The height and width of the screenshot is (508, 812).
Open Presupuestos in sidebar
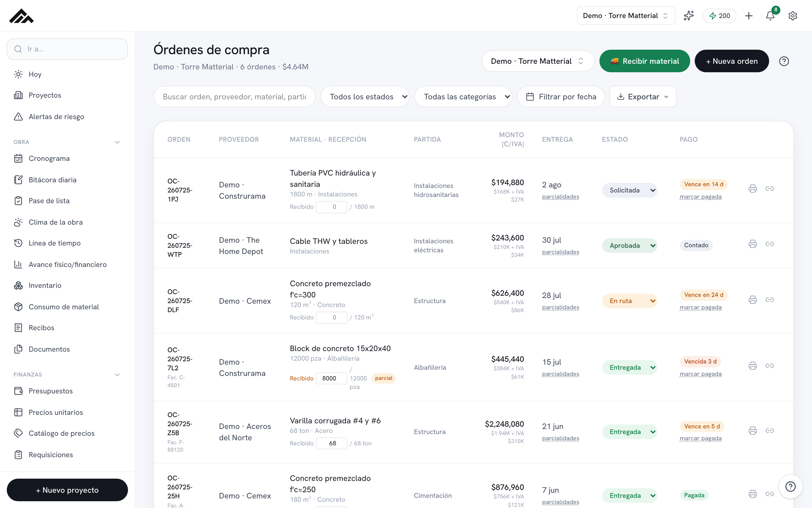pos(67,391)
